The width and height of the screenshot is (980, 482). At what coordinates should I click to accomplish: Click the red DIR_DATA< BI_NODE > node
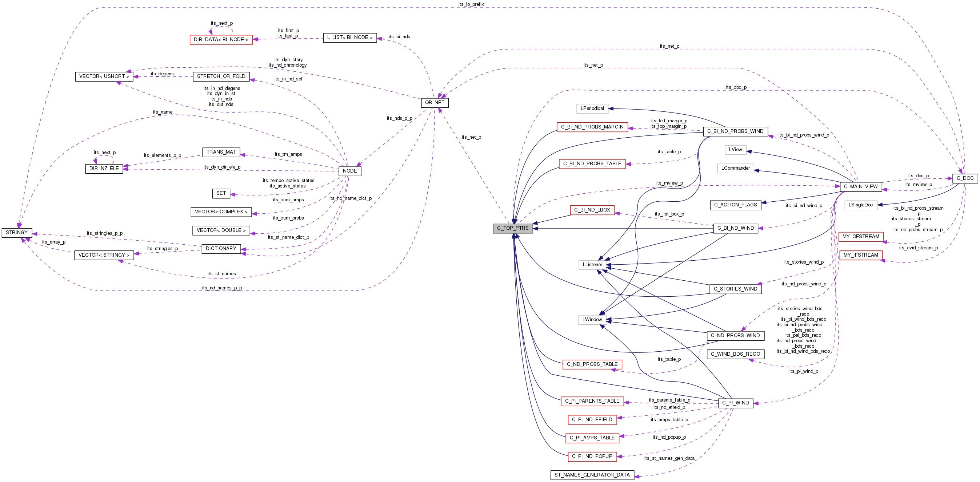(221, 40)
